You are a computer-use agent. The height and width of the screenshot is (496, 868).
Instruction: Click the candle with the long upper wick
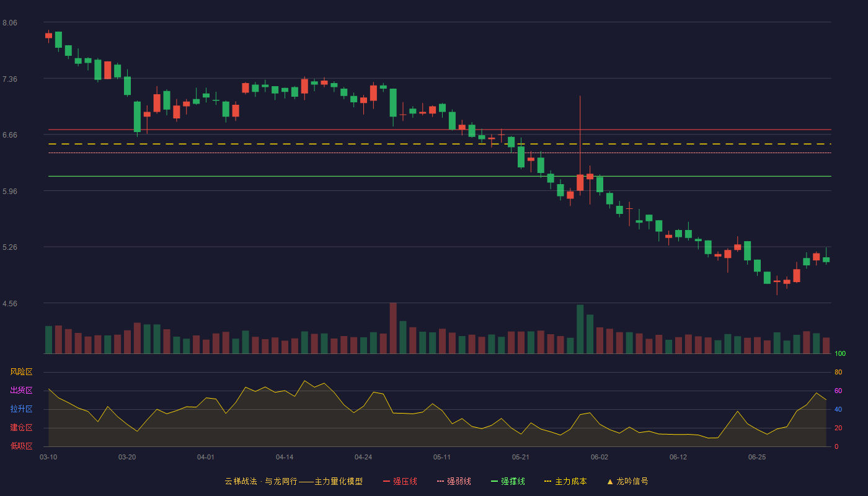tap(580, 182)
